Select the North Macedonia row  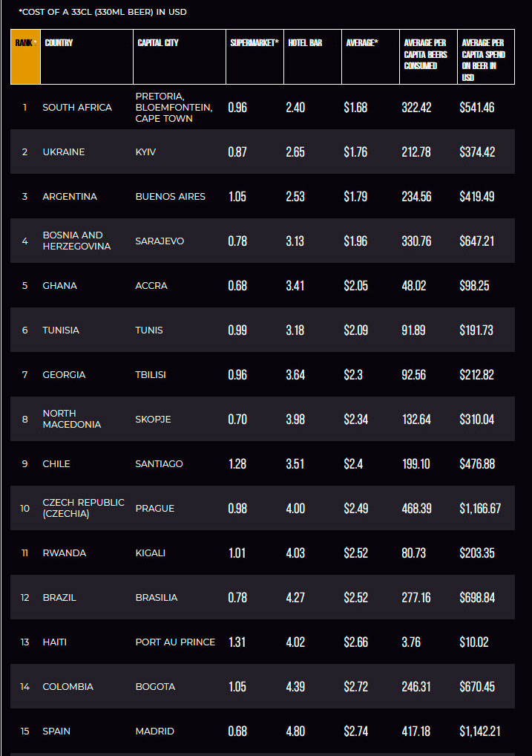coord(263,419)
